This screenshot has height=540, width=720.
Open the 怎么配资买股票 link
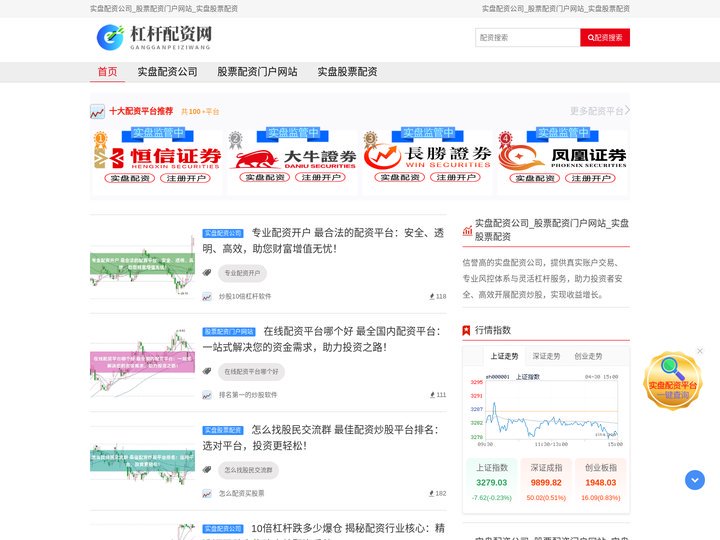(x=242, y=494)
